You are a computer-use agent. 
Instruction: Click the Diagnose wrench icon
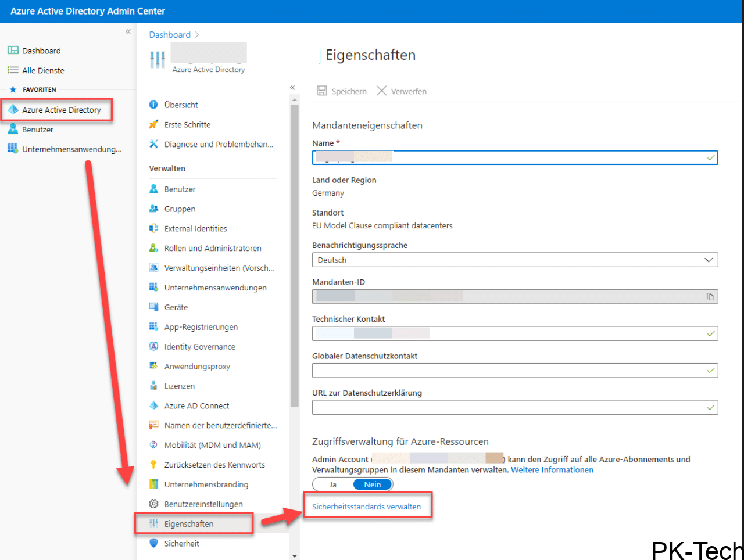153,144
